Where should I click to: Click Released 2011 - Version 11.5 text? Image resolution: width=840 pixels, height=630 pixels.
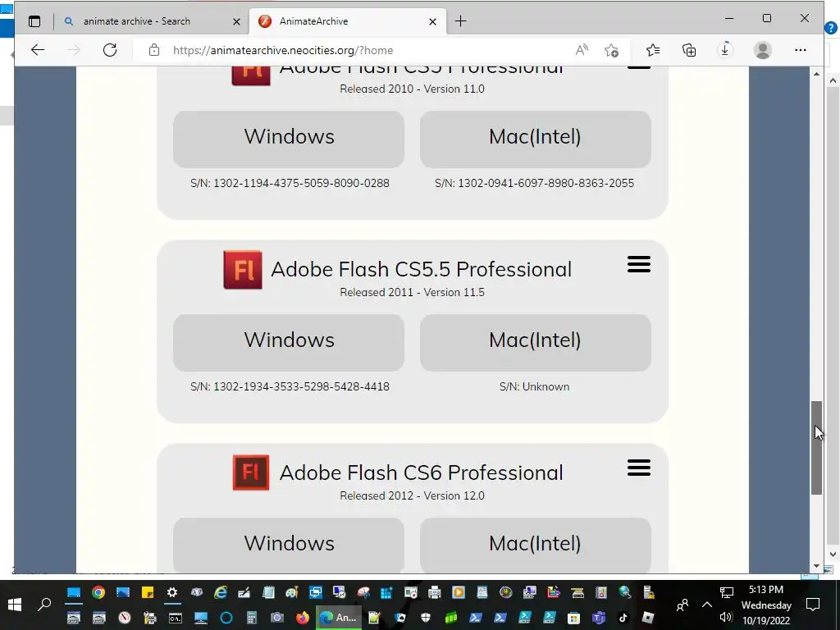(412, 293)
